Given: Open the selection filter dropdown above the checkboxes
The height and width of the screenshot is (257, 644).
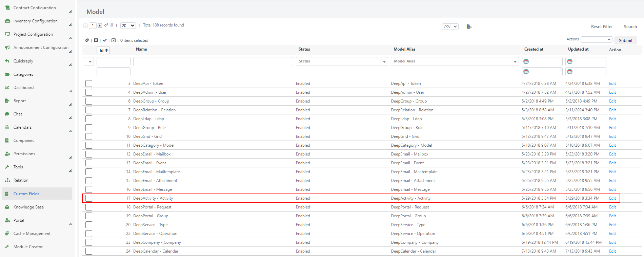Looking at the screenshot, I should [89, 61].
